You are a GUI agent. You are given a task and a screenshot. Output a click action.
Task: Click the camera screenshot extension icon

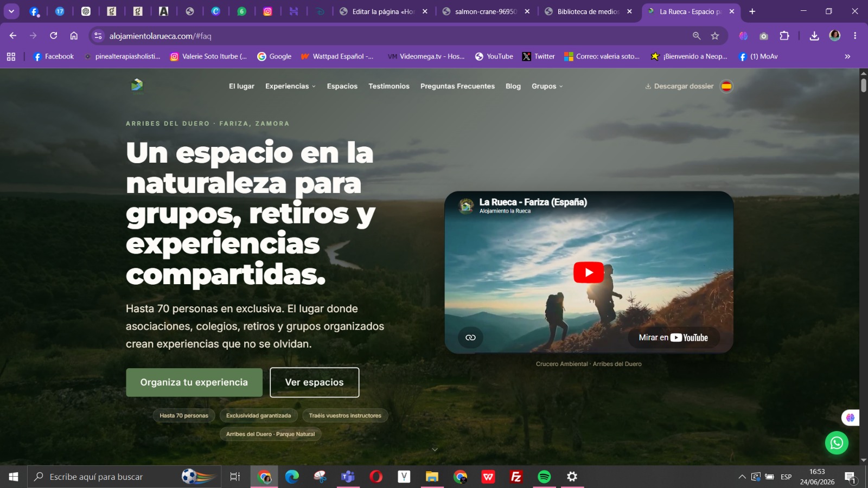point(764,36)
